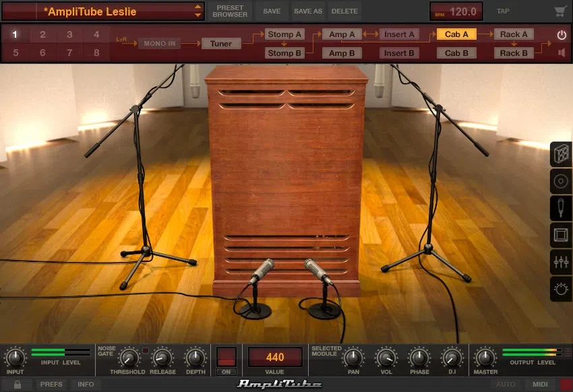The image size is (573, 392).
Task: Select the speaker view icon
Action: [561, 181]
